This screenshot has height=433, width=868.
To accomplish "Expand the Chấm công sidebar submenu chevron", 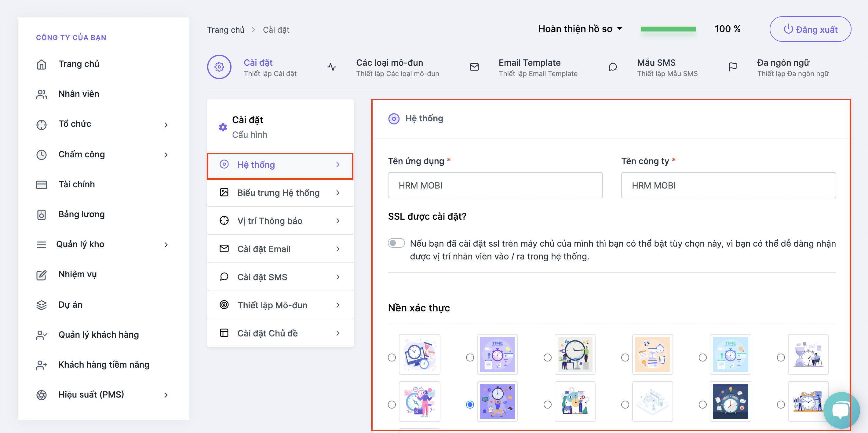I will tap(166, 155).
